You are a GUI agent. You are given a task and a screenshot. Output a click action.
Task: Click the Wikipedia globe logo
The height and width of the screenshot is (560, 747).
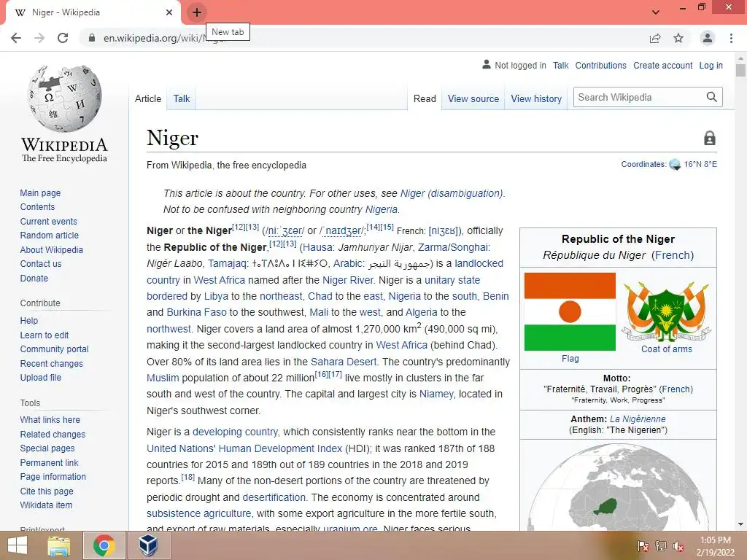tap(65, 98)
